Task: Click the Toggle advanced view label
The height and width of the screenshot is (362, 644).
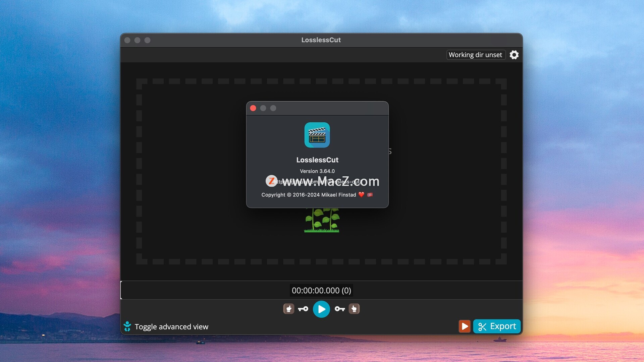Action: 171,327
